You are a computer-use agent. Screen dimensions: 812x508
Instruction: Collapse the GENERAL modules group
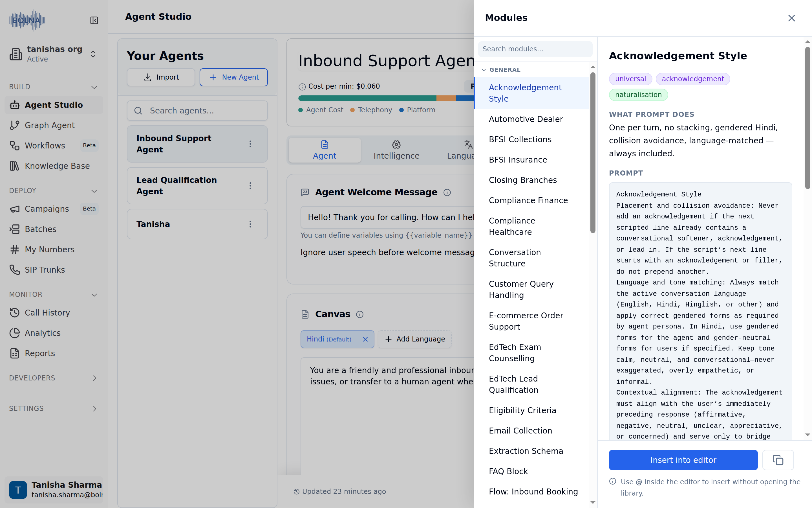pos(502,70)
